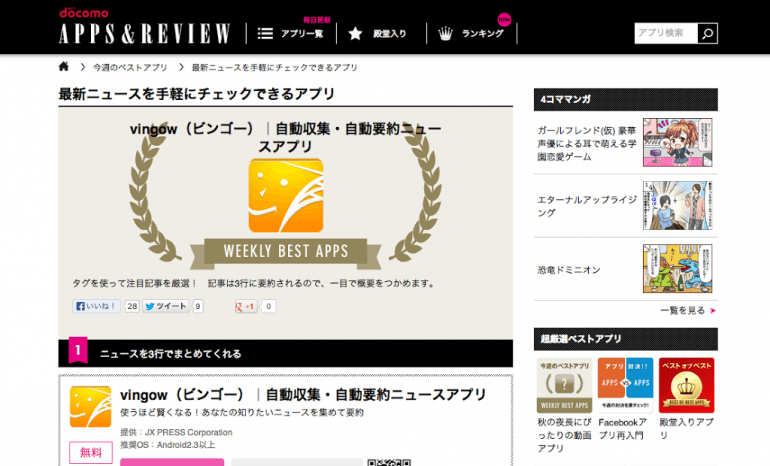
Task: Click the アプリ検索 search field
Action: [x=666, y=33]
